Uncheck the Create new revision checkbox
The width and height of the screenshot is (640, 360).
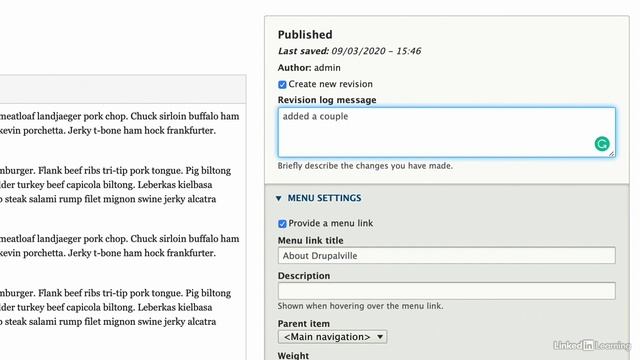(282, 84)
